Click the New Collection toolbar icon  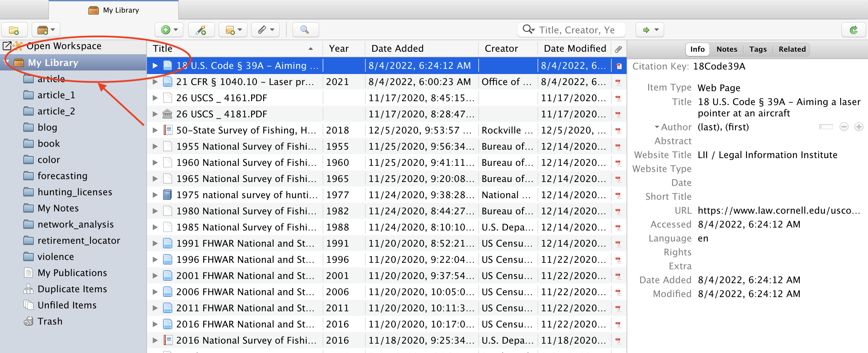click(14, 30)
